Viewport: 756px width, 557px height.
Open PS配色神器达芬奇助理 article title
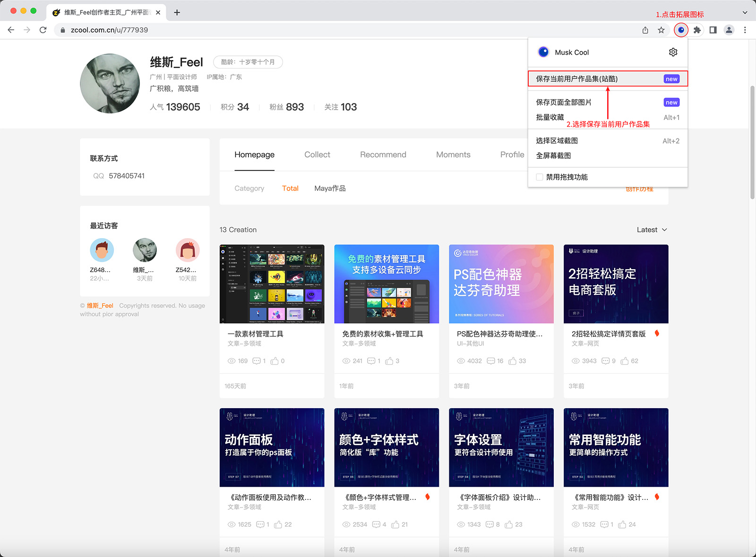[499, 334]
